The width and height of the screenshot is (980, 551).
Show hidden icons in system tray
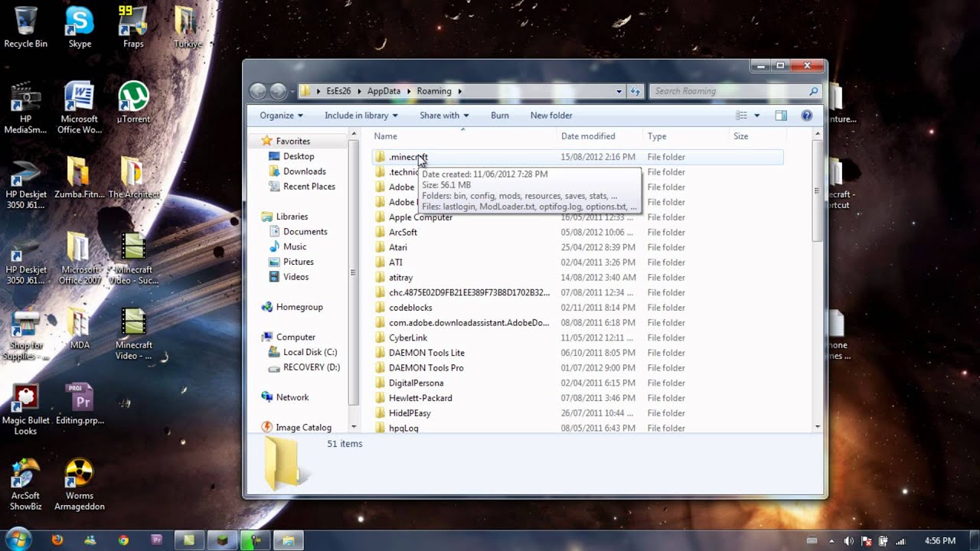click(x=833, y=540)
